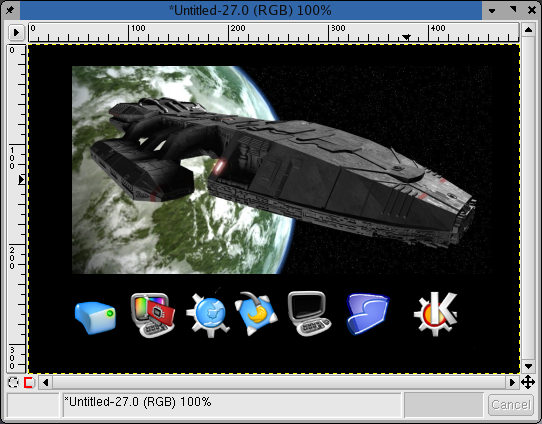This screenshot has width=542, height=424.
Task: Click the scroll down arrow on vertical scrollbar
Action: 528,366
